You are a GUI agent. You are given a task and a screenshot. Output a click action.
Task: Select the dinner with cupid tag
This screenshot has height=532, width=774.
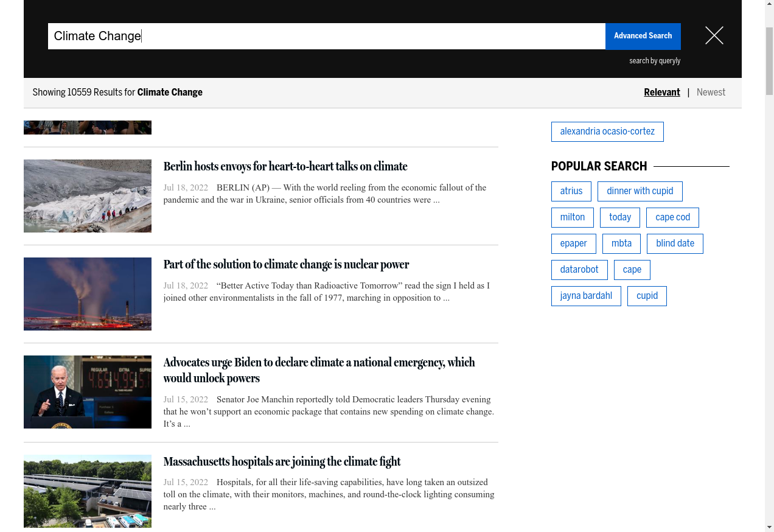click(640, 191)
